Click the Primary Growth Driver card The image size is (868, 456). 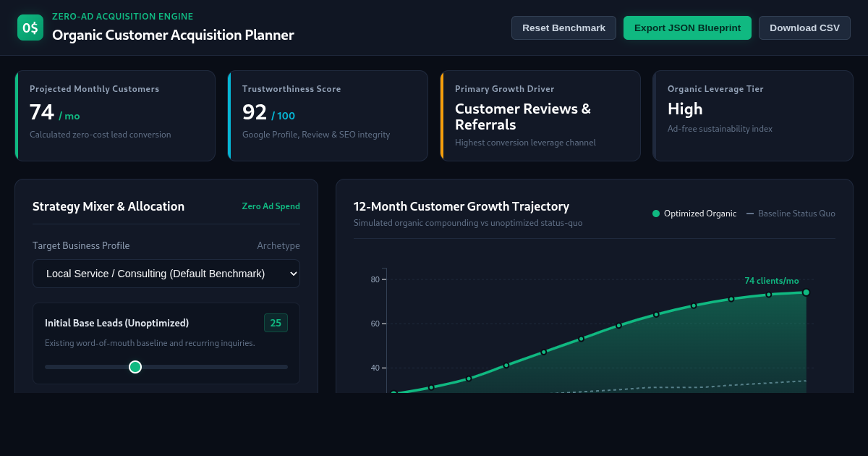coord(540,116)
